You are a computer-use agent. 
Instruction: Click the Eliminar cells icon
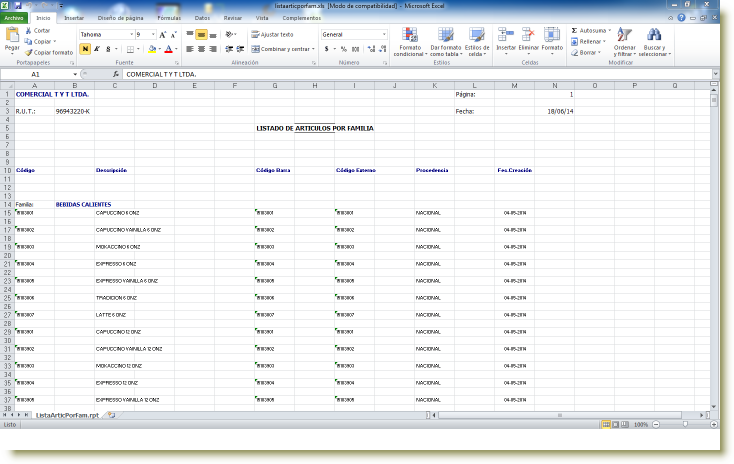click(528, 36)
